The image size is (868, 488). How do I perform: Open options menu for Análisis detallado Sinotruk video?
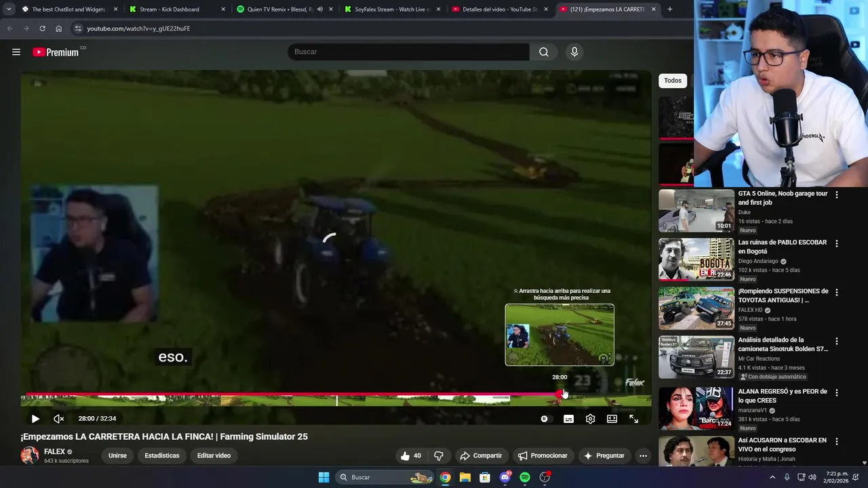click(836, 341)
